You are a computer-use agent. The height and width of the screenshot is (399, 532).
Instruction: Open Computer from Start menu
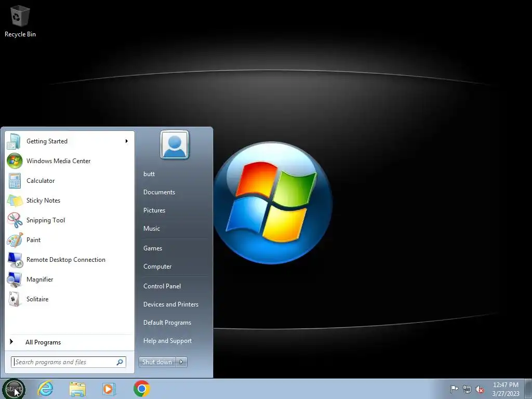point(157,267)
